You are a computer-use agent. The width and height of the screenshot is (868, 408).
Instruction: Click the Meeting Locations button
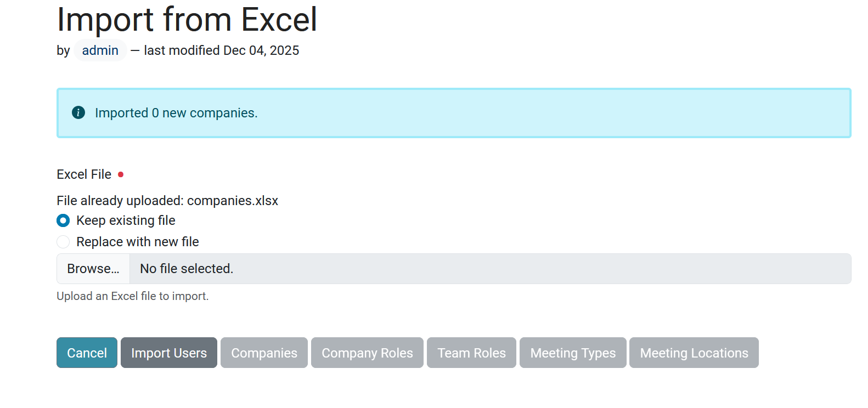[x=694, y=353]
